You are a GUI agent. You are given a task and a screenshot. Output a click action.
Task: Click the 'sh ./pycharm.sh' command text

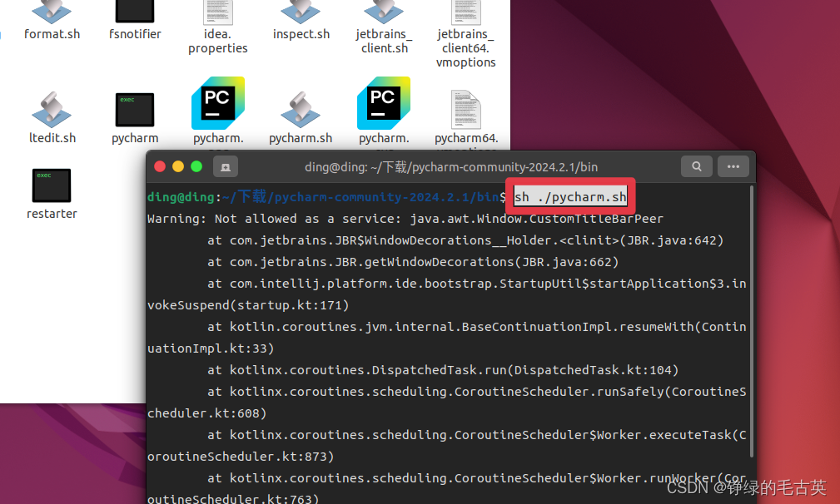[x=570, y=197]
